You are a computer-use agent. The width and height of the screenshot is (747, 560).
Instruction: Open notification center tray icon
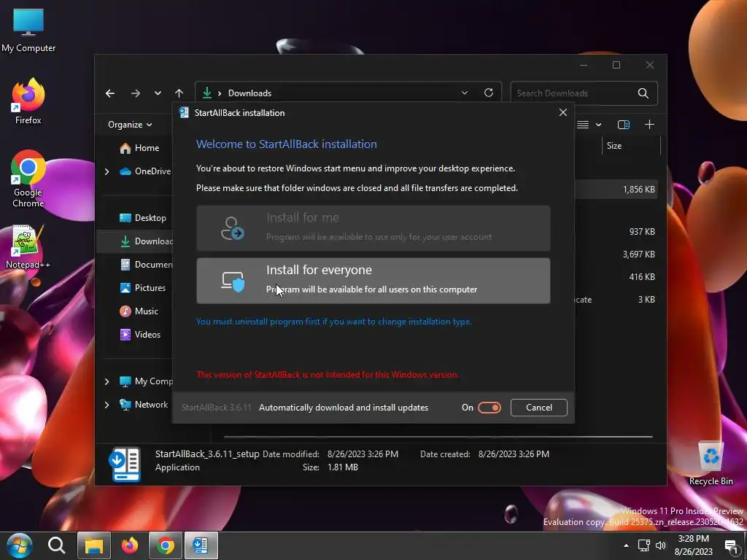click(732, 546)
